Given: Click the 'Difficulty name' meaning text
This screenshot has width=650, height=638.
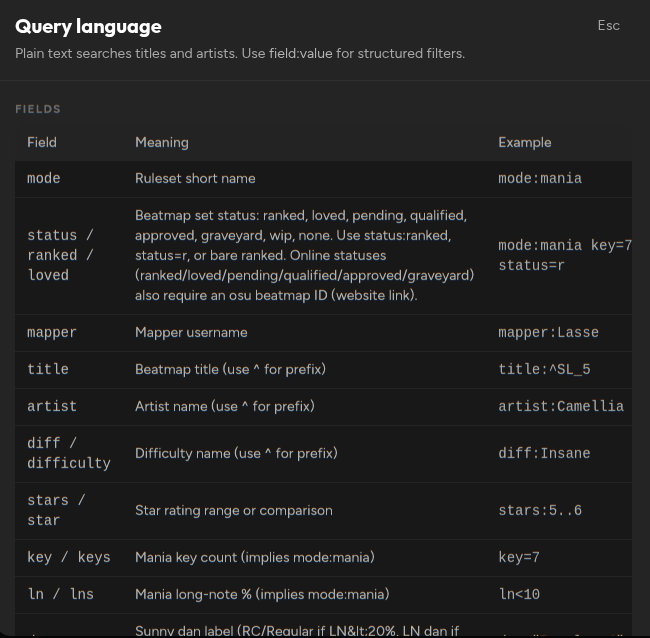Looking at the screenshot, I should pos(236,453).
